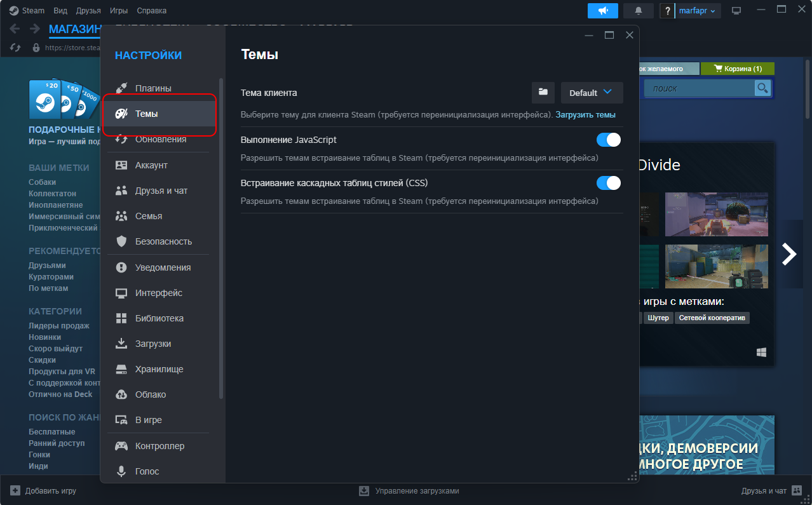Close the settings dialog
Viewport: 812px width, 505px height.
[x=630, y=35]
